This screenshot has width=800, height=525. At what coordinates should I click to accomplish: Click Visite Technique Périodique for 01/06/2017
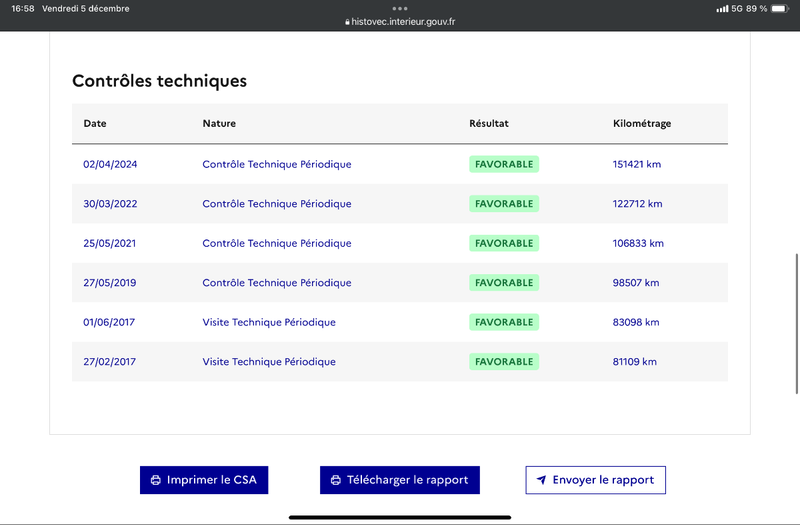[269, 322]
